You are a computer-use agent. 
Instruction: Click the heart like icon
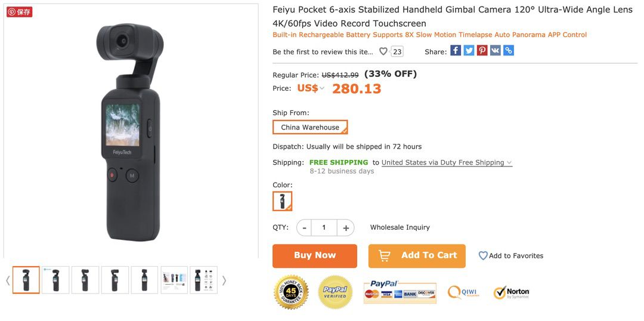[x=383, y=51]
